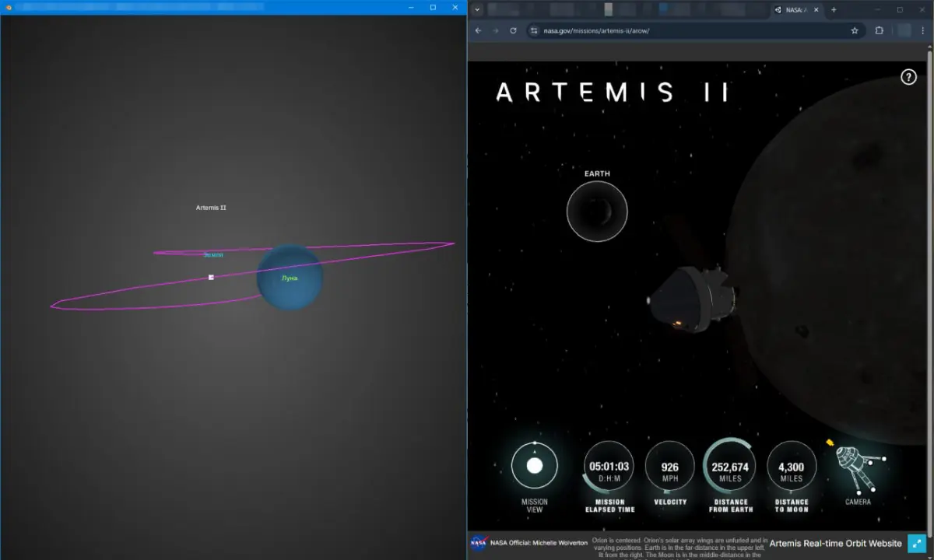Image resolution: width=934 pixels, height=560 pixels.
Task: Click app icon in left window title bar
Action: [x=8, y=8]
